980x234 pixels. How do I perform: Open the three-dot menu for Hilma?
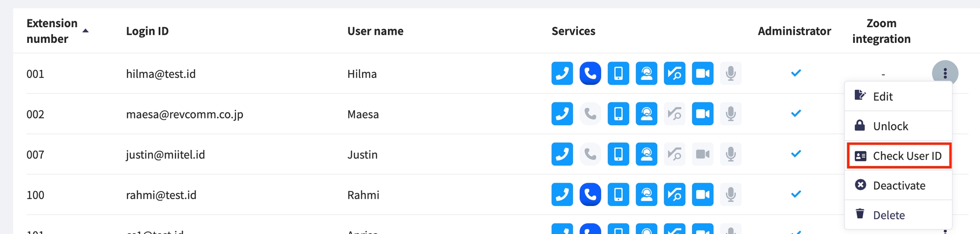coord(945,73)
